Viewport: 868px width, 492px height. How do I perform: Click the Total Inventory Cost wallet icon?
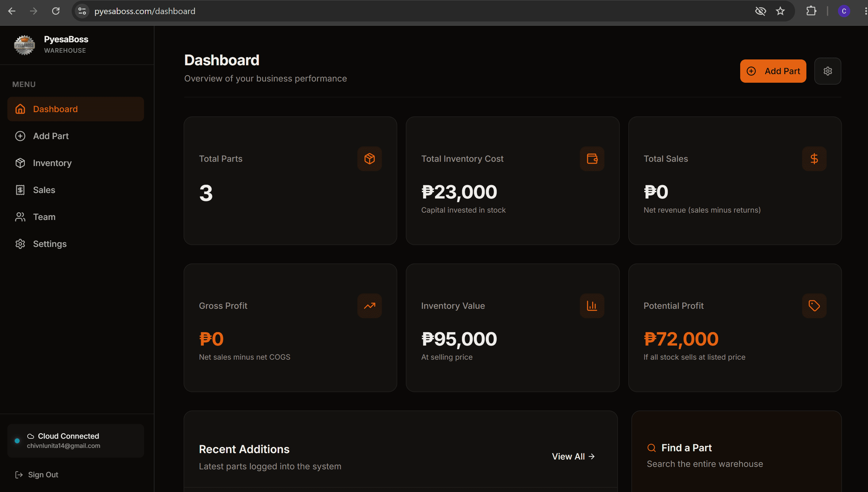[x=592, y=158]
